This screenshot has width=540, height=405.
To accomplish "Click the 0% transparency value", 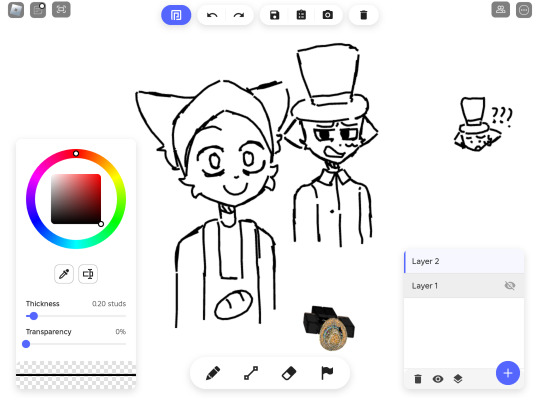I will pyautogui.click(x=121, y=332).
